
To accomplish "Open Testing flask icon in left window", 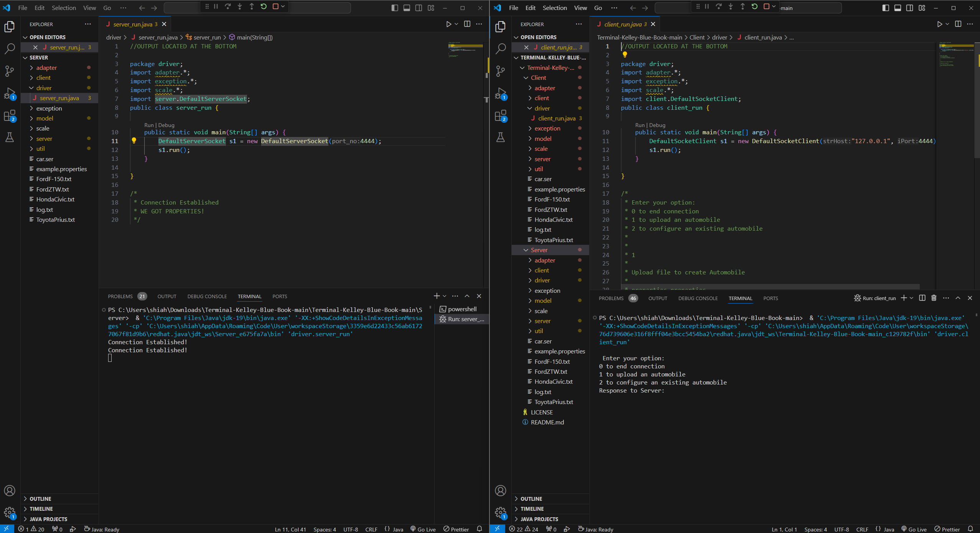I will [x=9, y=137].
